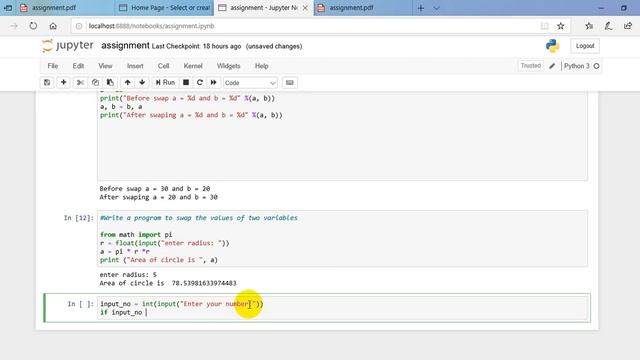Click the In [ ]: prompt of active cell
The height and width of the screenshot is (360, 640).
80,304
